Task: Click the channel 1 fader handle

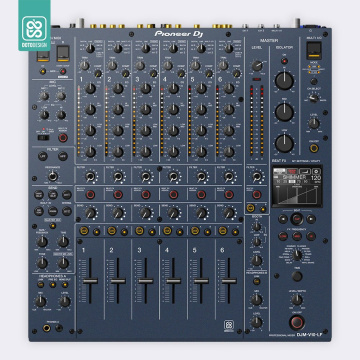Action: point(90,281)
